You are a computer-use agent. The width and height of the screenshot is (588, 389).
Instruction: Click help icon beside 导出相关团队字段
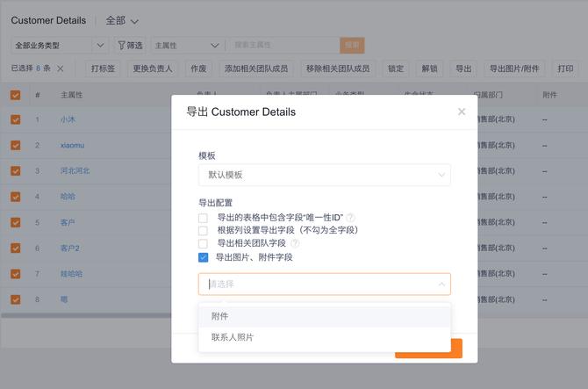click(x=295, y=243)
